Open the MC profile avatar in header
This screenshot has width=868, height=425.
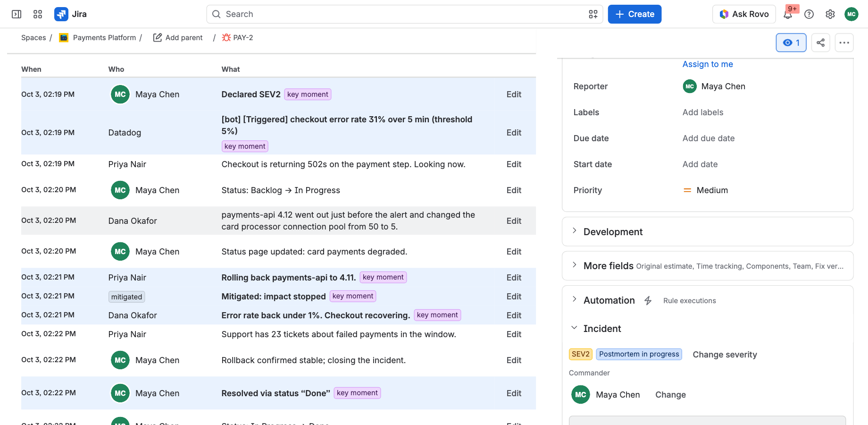[851, 14]
